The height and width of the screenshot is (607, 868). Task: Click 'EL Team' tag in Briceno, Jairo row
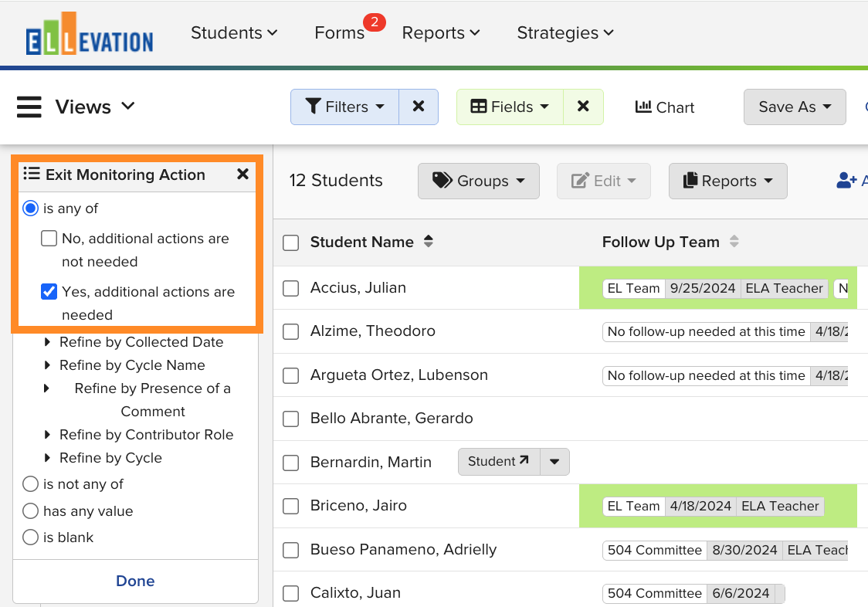click(633, 506)
